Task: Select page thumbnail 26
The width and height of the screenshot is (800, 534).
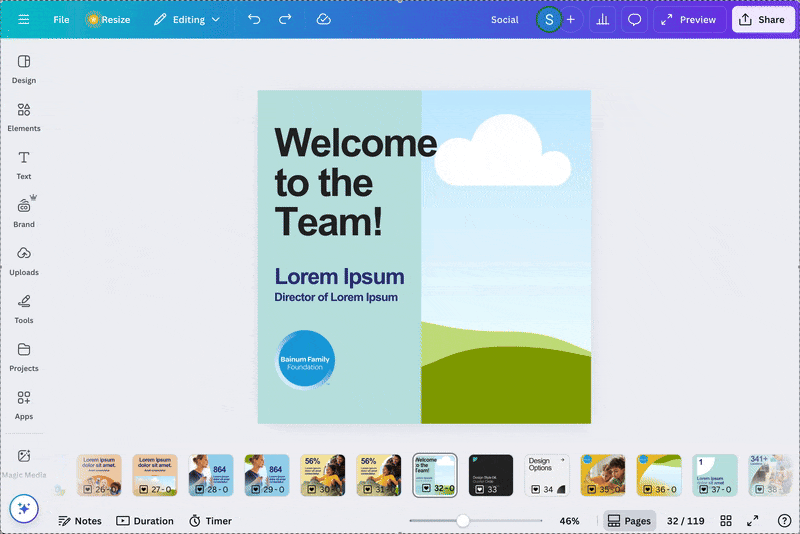Action: [99, 475]
